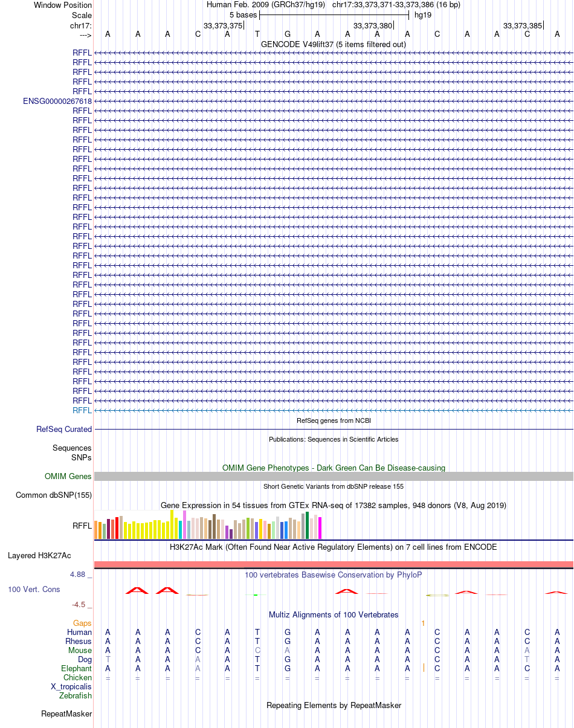Click the T base in the chr17 sequence row

click(x=257, y=34)
